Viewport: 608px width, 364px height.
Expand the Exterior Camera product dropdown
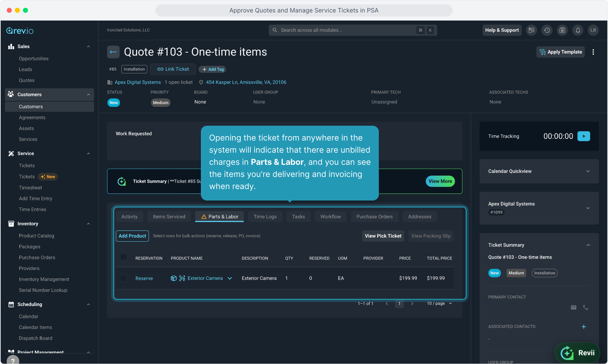230,278
